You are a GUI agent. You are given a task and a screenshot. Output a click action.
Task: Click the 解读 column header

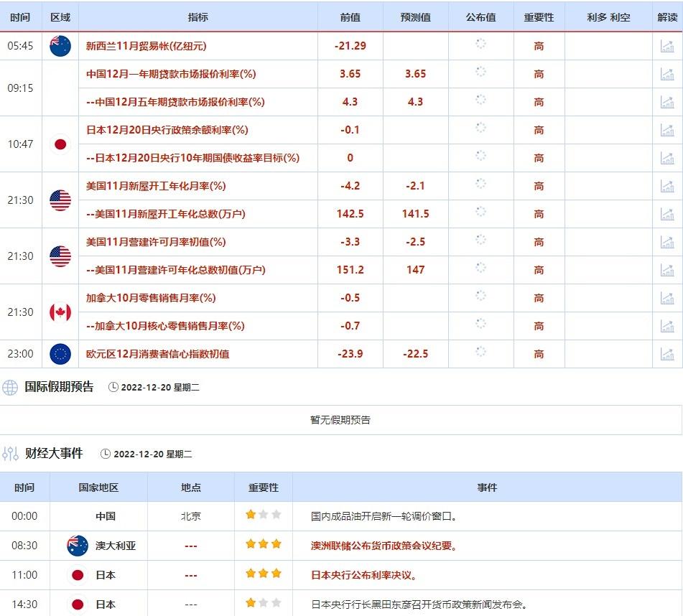pos(667,17)
